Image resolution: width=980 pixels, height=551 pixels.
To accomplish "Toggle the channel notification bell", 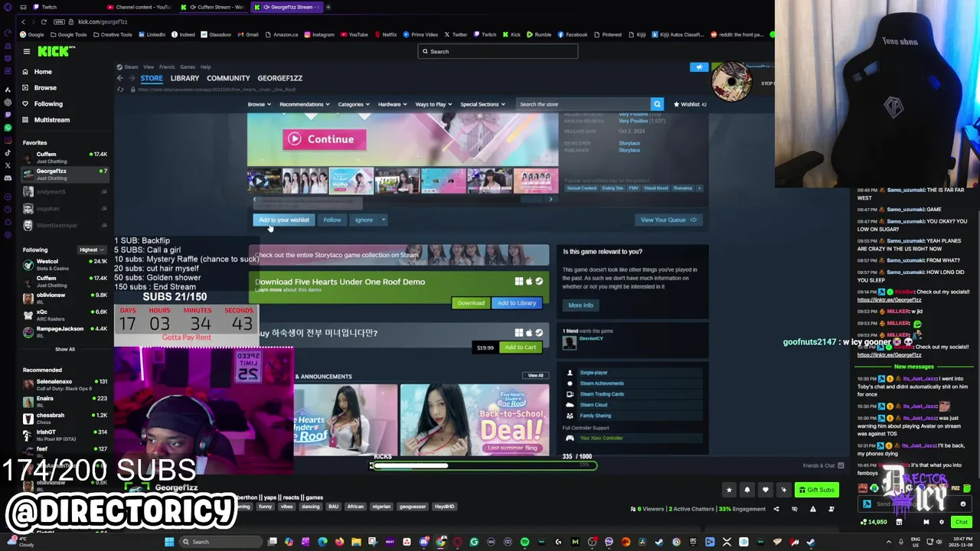I will click(747, 490).
